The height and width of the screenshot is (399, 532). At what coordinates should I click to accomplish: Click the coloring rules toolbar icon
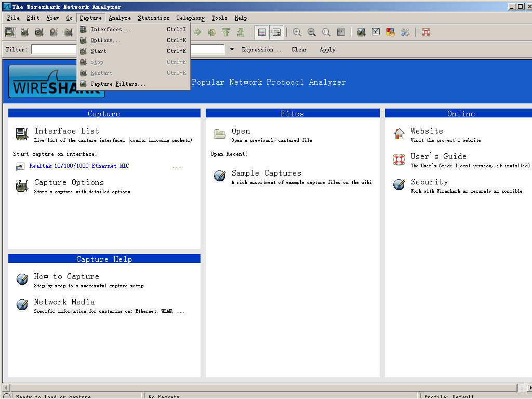click(x=391, y=32)
